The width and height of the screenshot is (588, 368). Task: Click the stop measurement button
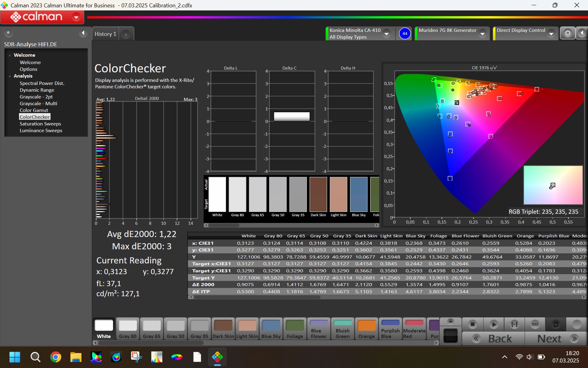(473, 324)
